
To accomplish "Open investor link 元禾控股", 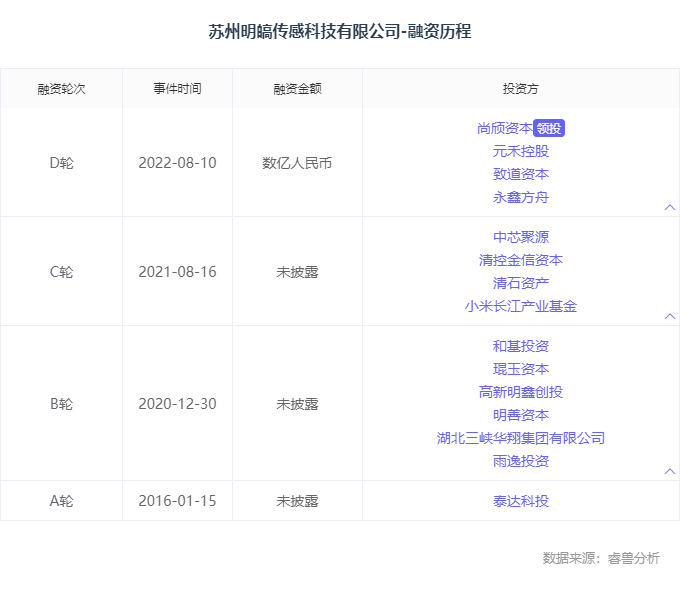I will (x=521, y=151).
